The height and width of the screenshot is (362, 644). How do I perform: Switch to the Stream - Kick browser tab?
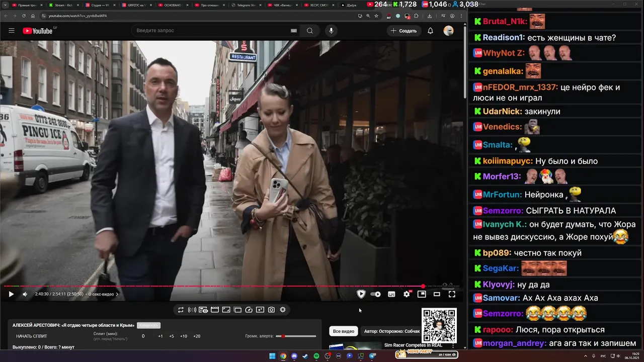click(64, 5)
